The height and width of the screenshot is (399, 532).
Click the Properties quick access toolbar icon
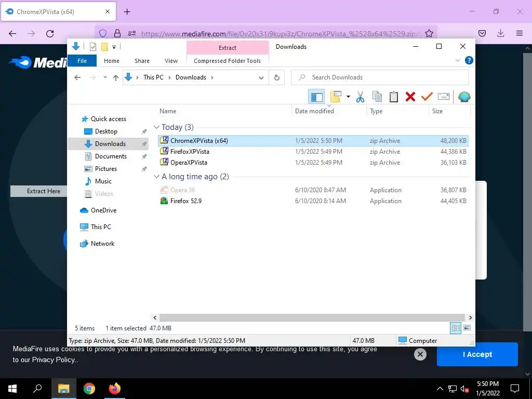(93, 47)
